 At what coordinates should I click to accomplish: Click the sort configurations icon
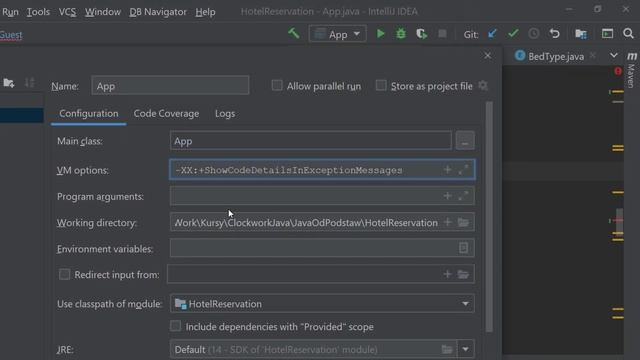[29, 83]
